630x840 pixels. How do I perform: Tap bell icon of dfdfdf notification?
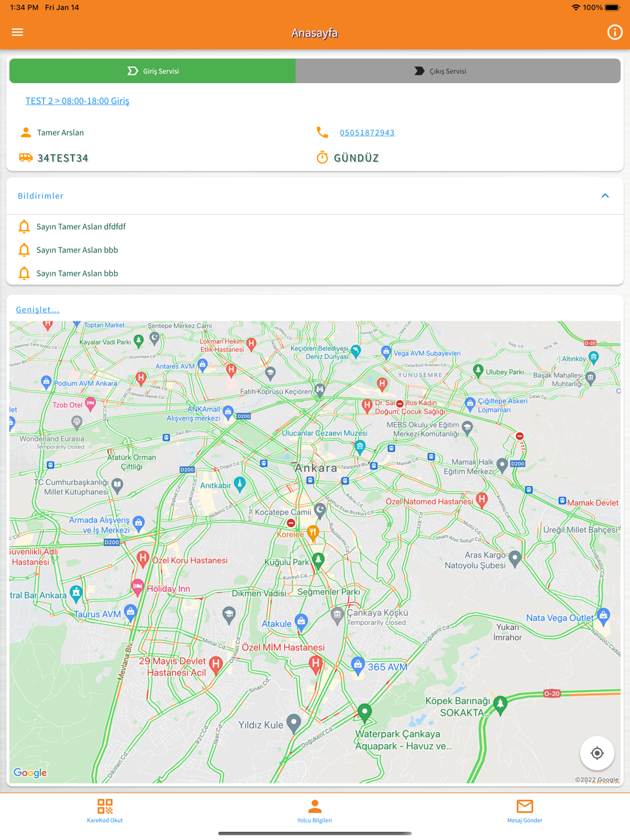(24, 227)
